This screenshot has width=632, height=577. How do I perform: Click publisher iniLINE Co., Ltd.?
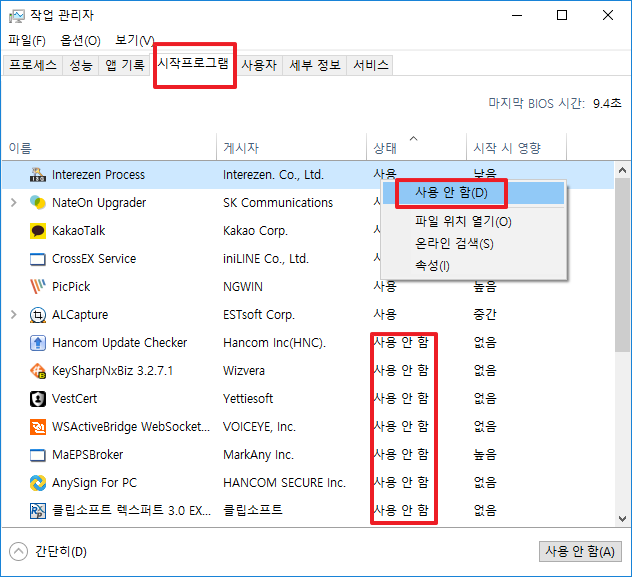[266, 258]
